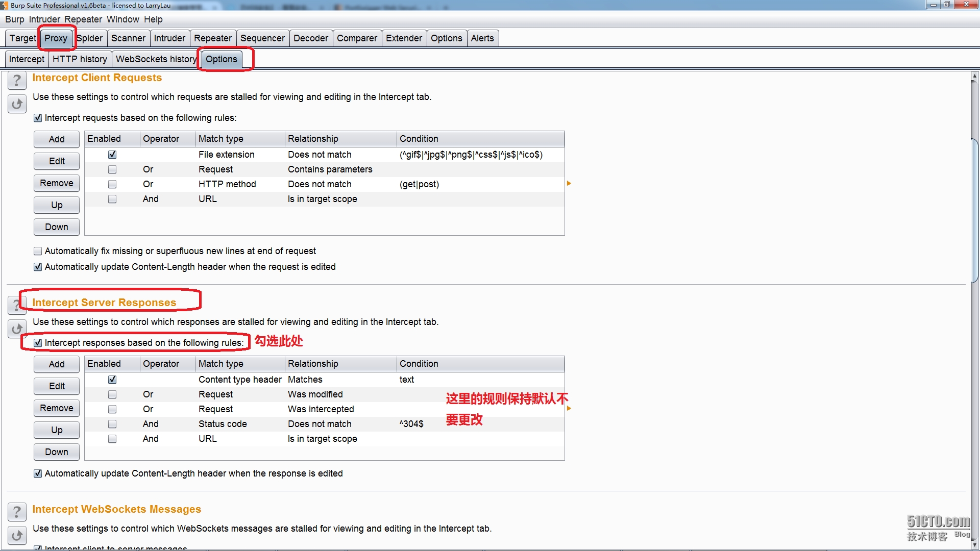The height and width of the screenshot is (551, 980).
Task: Remove the selected server response rule
Action: tap(57, 408)
